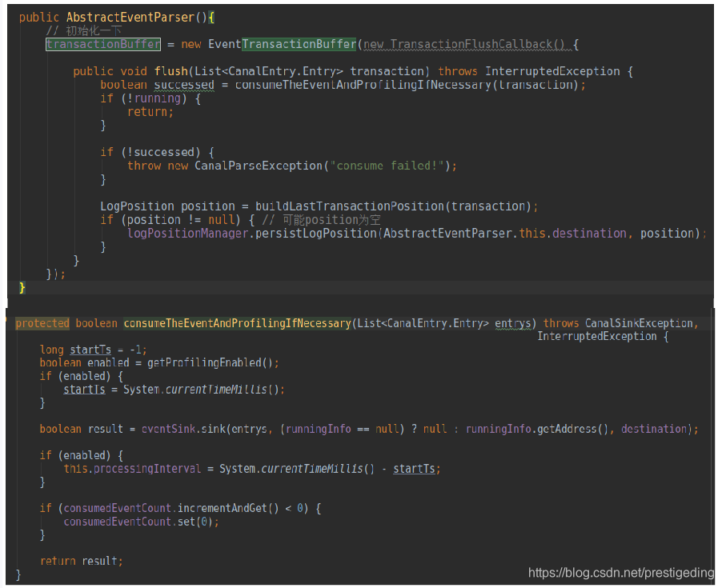
Task: Click successed inside if (!successed)
Action: click(164, 152)
